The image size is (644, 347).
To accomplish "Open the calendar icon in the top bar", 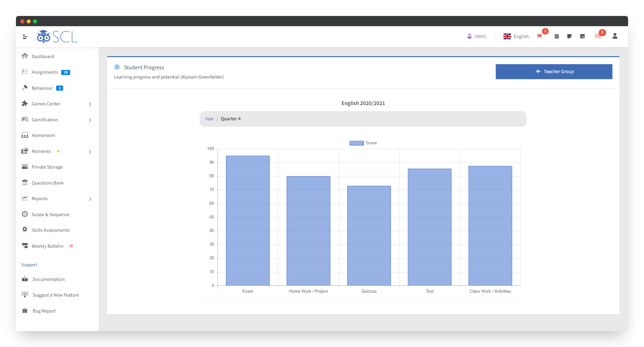I will tap(556, 37).
